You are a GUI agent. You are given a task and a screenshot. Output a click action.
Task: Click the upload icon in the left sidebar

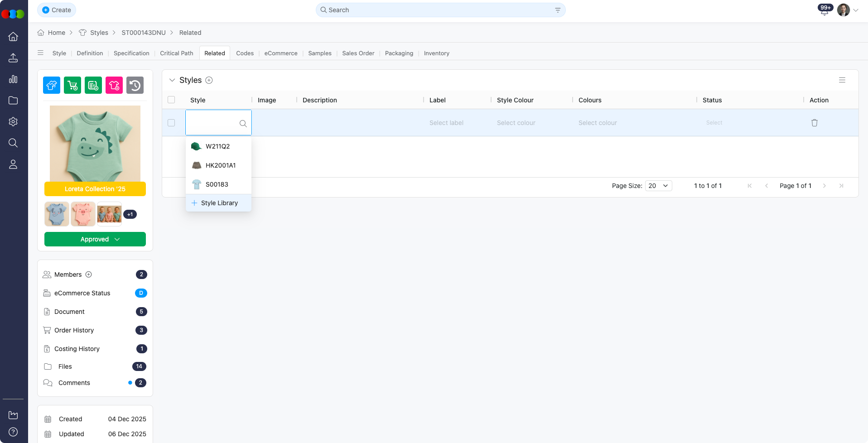13,58
